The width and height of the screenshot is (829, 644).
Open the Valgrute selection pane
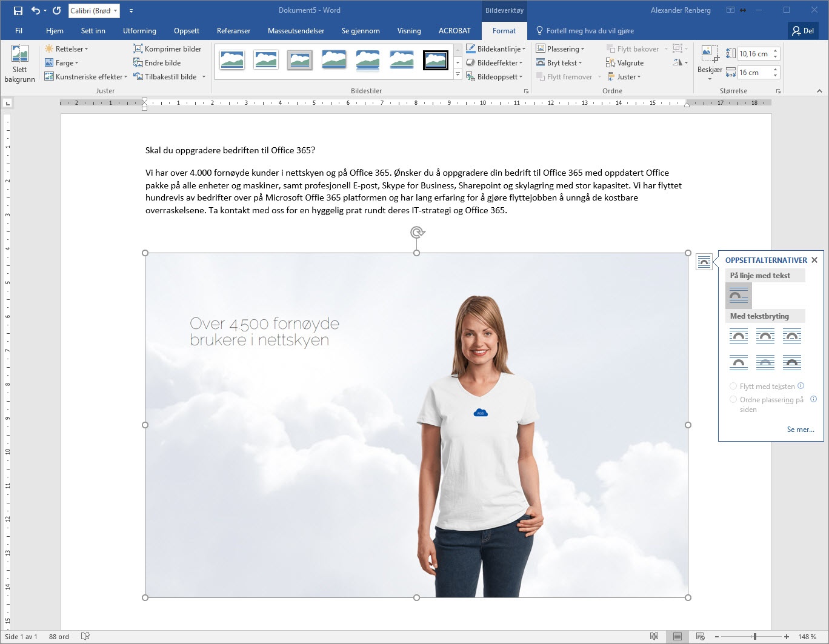pos(625,62)
